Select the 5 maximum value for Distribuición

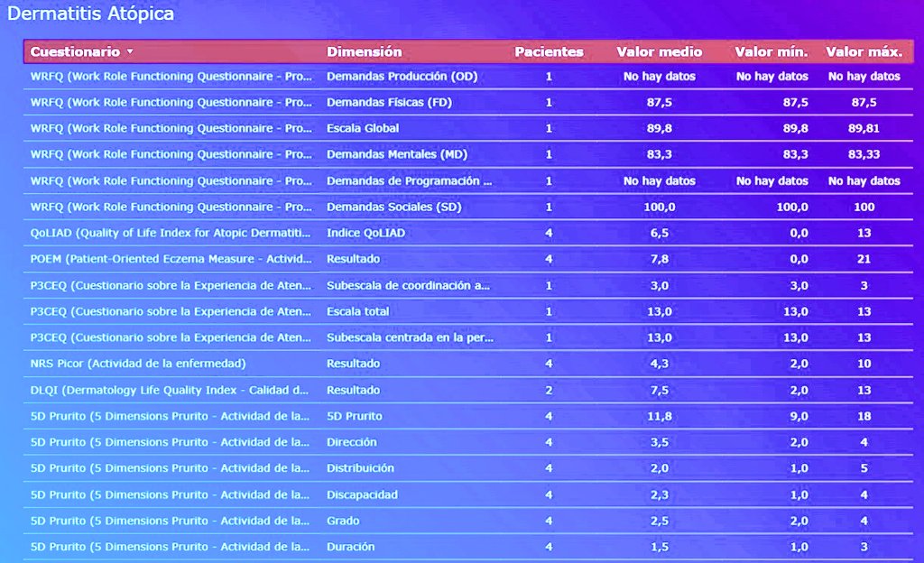864,468
